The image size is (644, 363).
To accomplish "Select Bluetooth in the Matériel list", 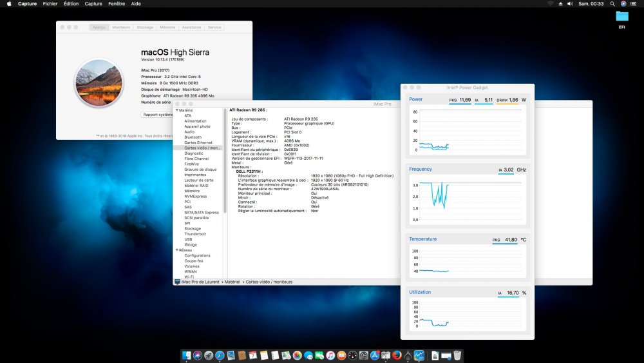I will (x=193, y=137).
